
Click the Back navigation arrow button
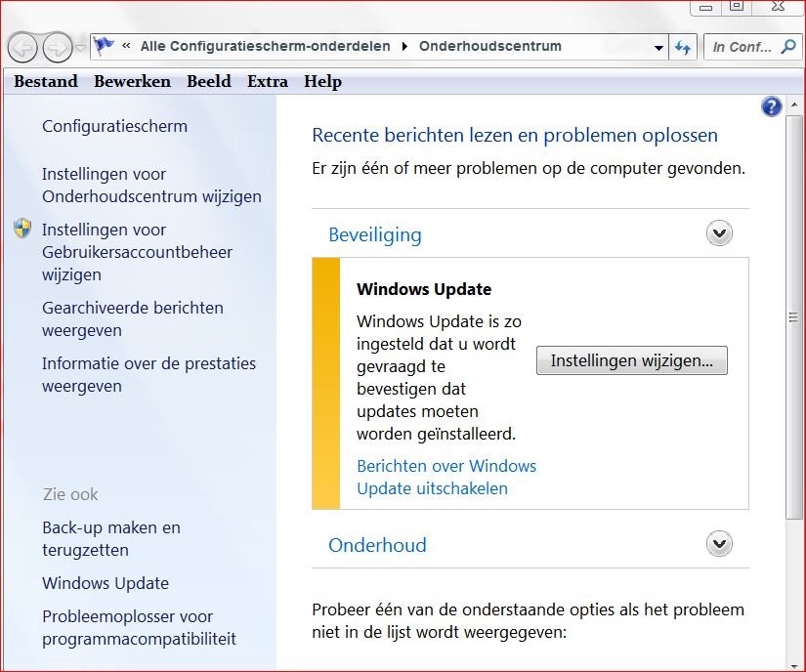tap(23, 46)
